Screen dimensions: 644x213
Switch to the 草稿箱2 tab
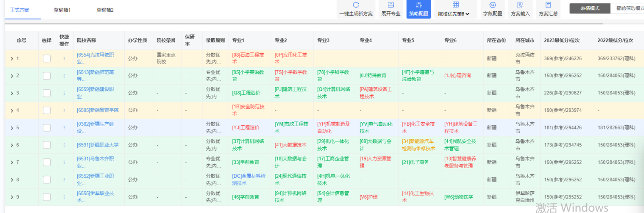[x=105, y=10]
